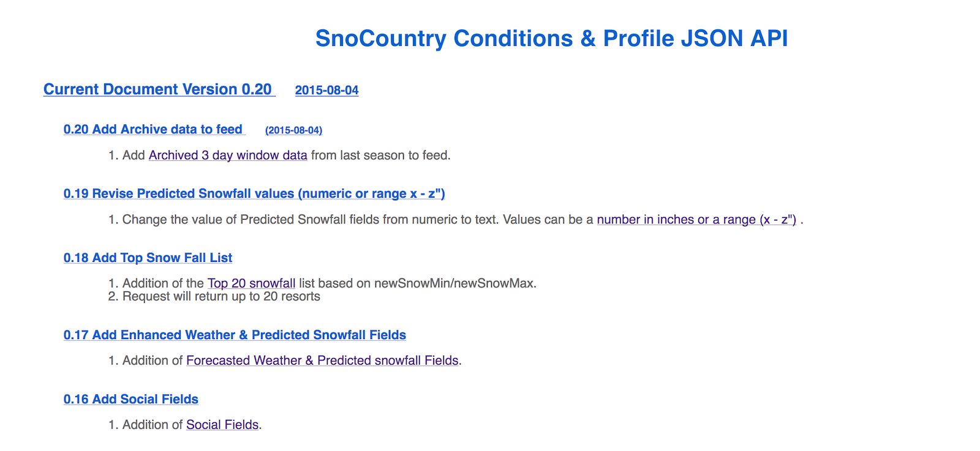Open the 0.20 Add Archive data to feed heading

[153, 130]
